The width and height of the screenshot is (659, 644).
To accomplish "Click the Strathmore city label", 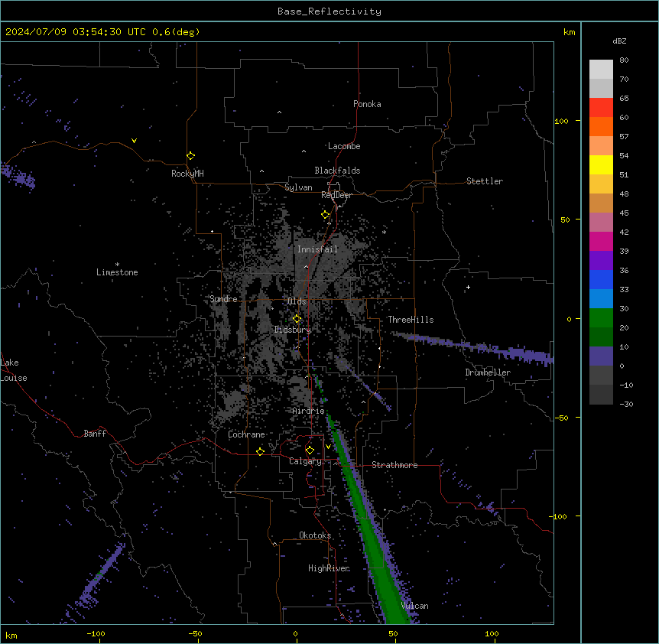I will click(394, 465).
